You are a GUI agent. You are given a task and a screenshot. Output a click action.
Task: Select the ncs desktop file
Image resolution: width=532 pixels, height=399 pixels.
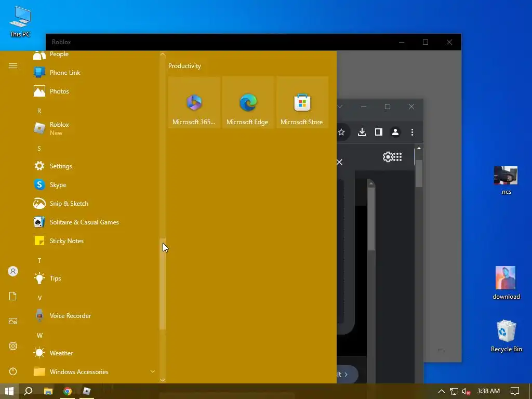pos(506,180)
